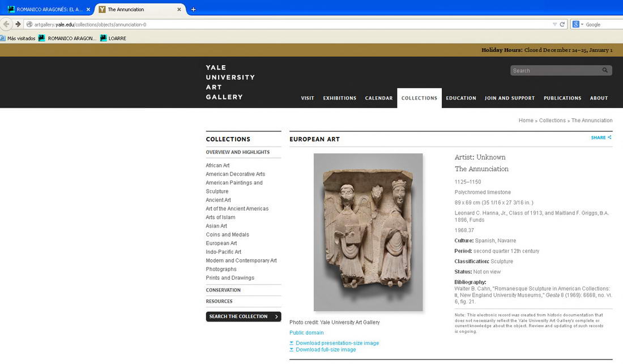Open the EDUCATION menu
623x364 pixels.
[x=461, y=98]
